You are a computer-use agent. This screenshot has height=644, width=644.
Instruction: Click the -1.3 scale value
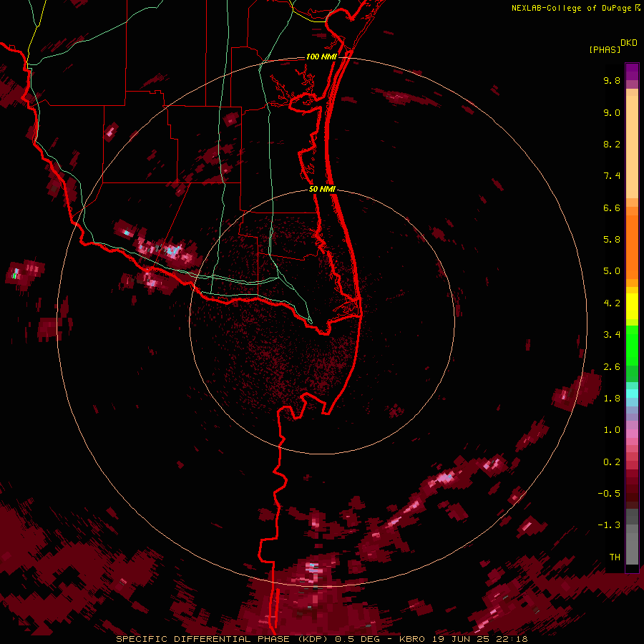tap(609, 525)
